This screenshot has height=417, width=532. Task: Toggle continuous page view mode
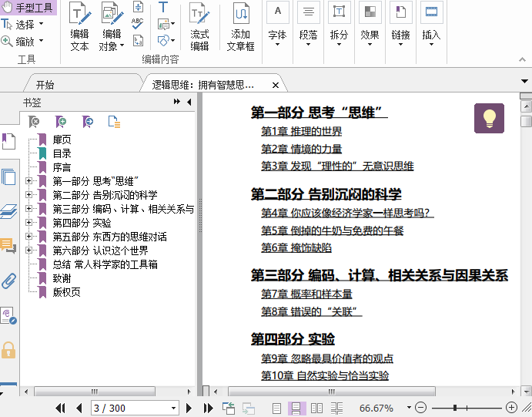[x=296, y=409]
